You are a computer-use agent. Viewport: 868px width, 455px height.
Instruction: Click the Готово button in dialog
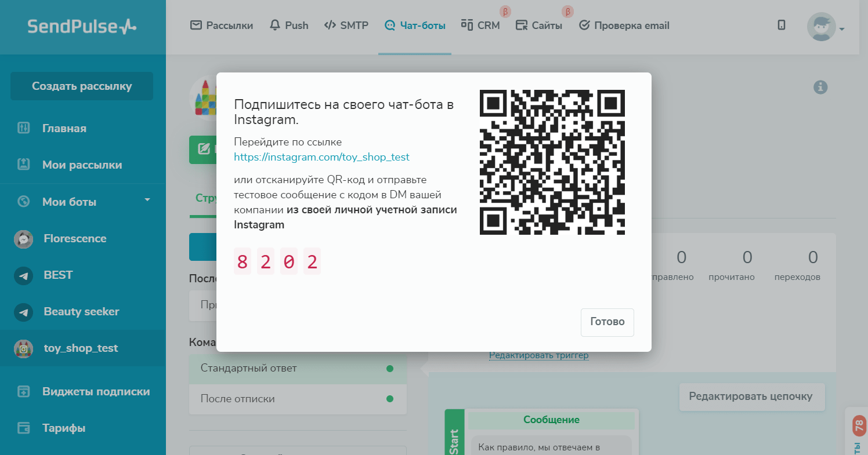(607, 322)
